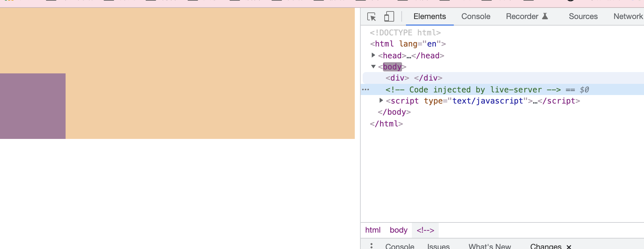This screenshot has height=249, width=644.
Task: Switch to the Sources tab
Action: tap(583, 16)
